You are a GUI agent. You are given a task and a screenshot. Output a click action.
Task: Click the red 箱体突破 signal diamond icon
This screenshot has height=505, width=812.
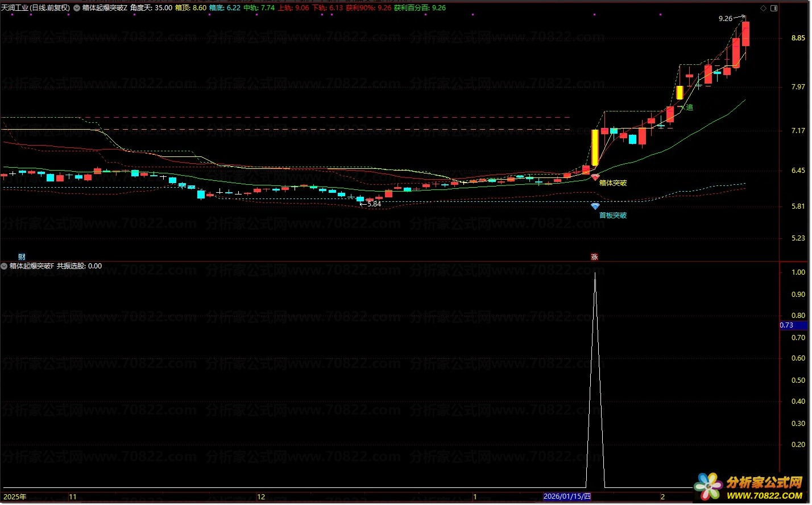tap(595, 178)
